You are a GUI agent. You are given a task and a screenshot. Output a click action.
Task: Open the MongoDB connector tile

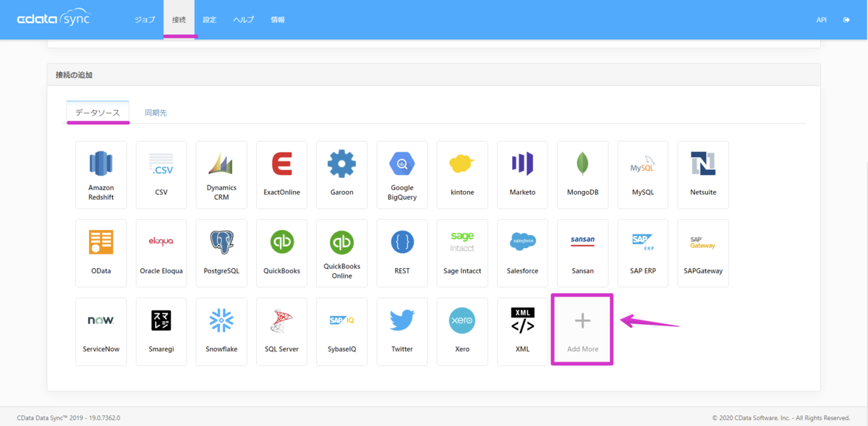[582, 175]
